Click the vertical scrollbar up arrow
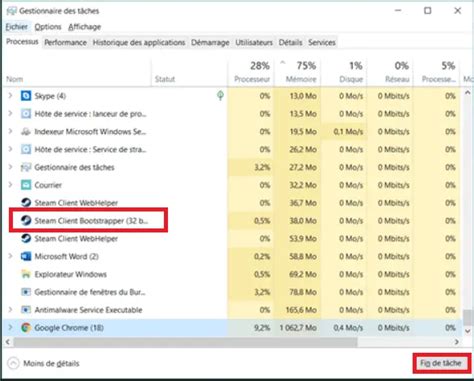Screen dimensions: 474x381 coord(467,93)
